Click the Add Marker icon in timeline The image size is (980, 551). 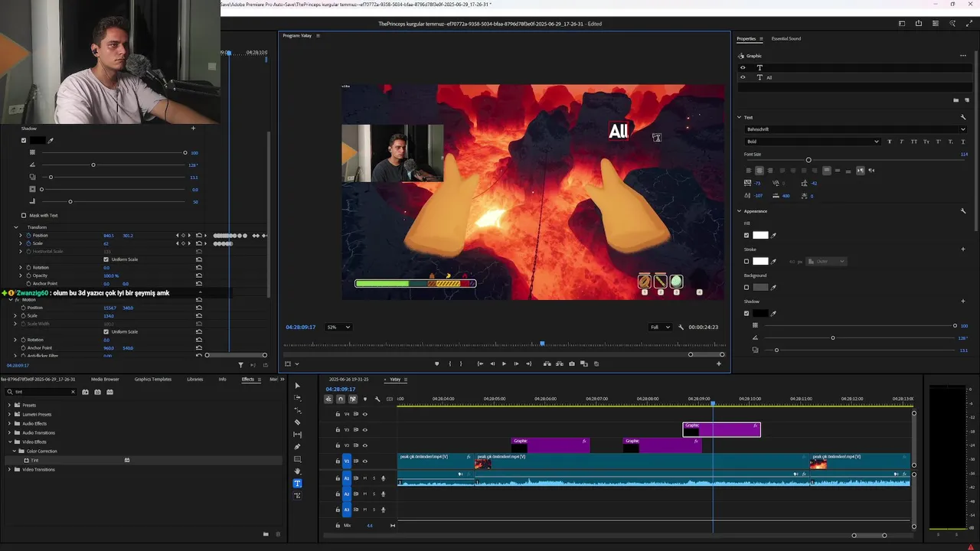365,399
